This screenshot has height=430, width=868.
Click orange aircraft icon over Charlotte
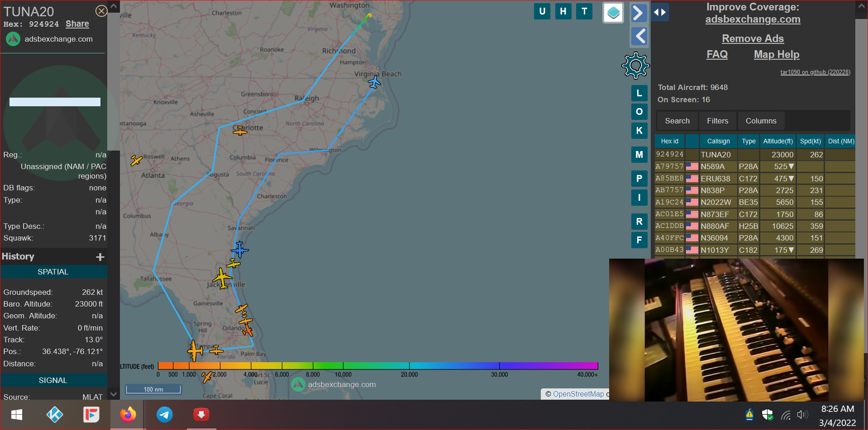tap(240, 131)
